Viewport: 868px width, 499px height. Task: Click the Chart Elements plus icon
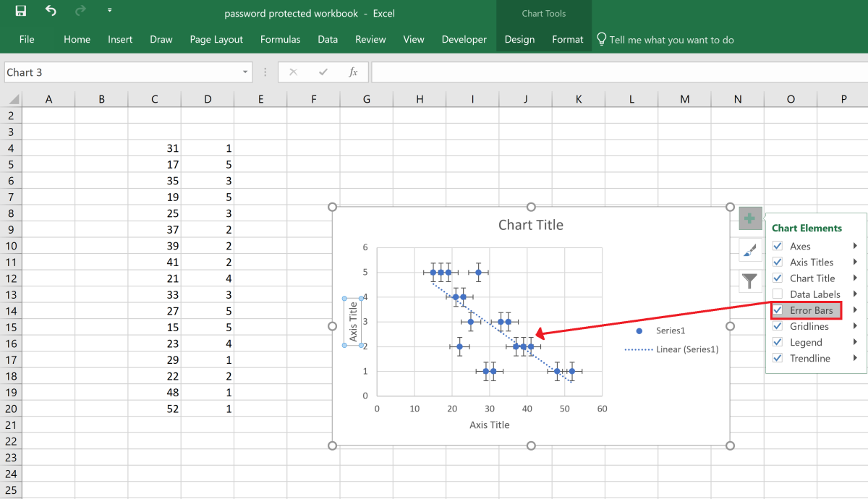(x=749, y=218)
